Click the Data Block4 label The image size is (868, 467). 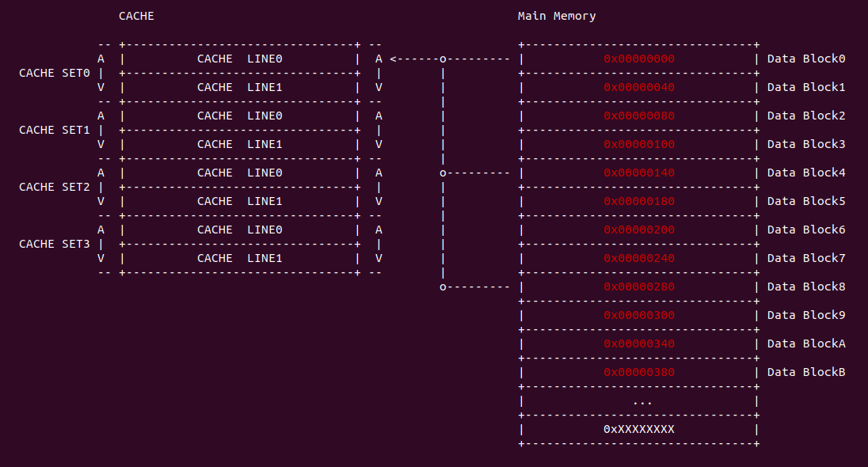click(806, 173)
